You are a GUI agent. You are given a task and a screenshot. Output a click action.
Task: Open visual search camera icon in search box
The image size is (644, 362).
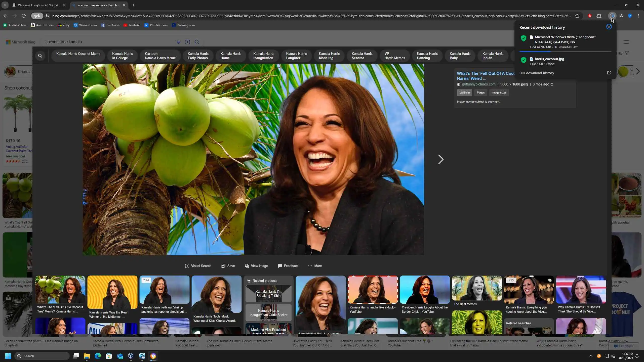[187, 42]
